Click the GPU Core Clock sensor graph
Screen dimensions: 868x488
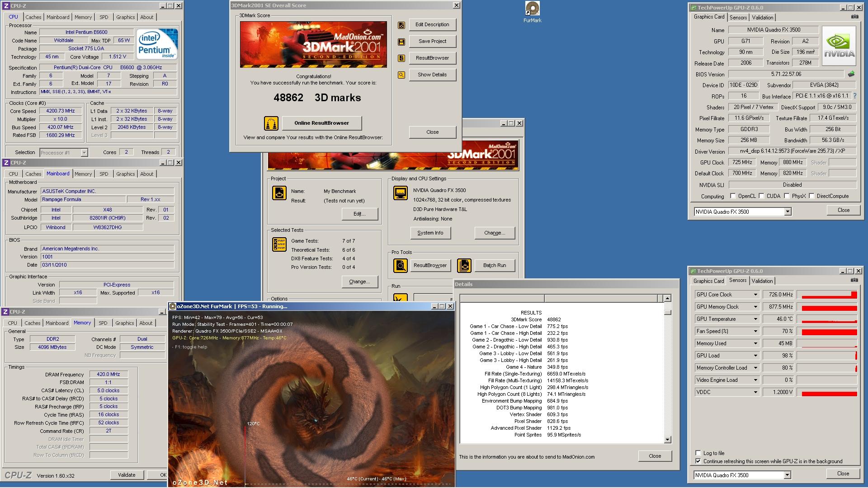click(826, 295)
